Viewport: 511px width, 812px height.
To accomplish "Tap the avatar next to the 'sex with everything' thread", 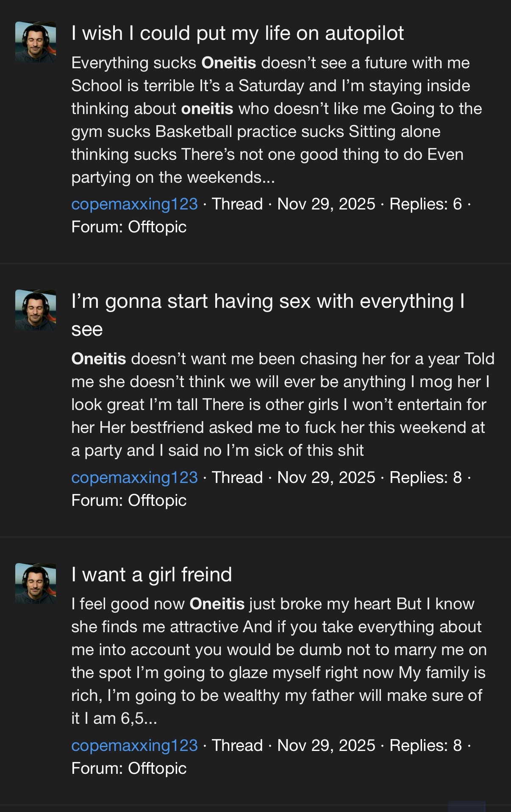I will pos(36,310).
